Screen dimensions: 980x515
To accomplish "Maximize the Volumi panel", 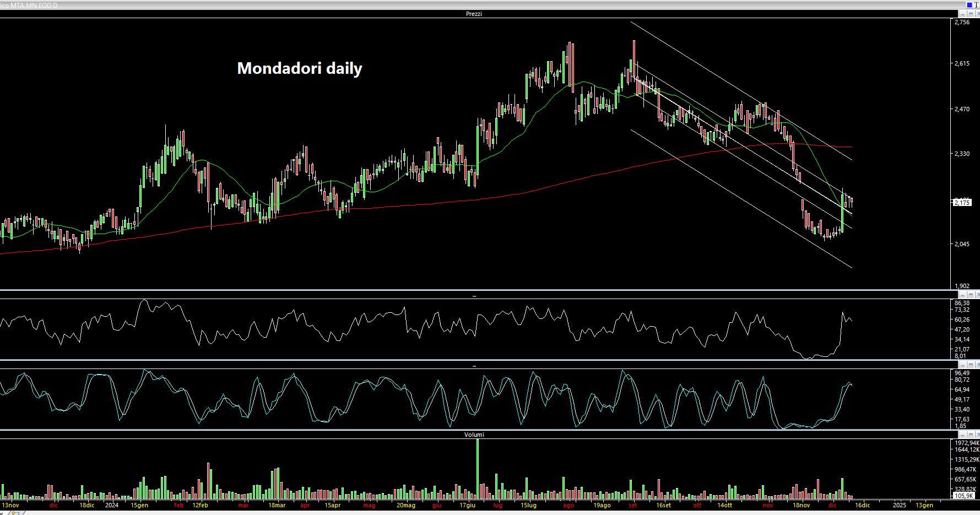I will click(x=971, y=435).
